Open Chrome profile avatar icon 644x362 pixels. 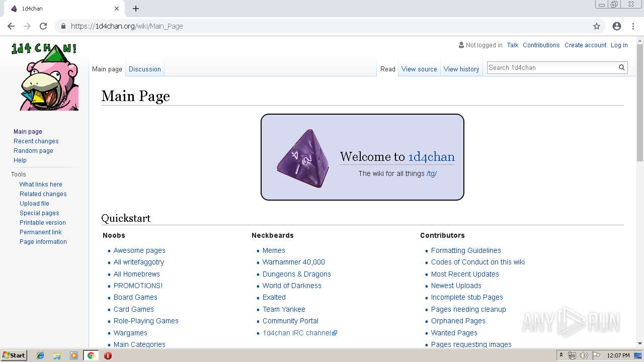click(617, 26)
